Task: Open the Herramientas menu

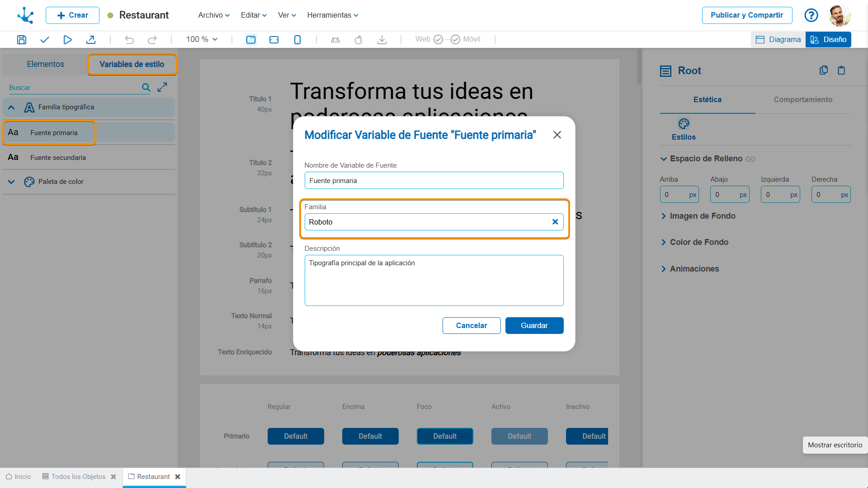Action: tap(332, 15)
